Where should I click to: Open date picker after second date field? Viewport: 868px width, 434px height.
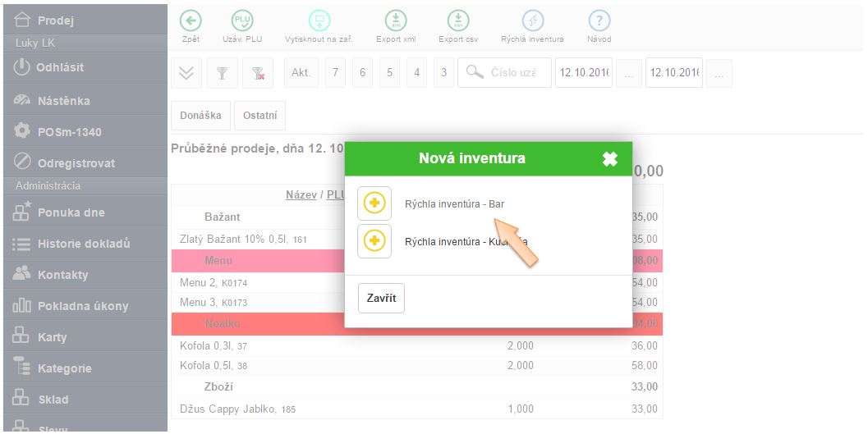click(719, 73)
